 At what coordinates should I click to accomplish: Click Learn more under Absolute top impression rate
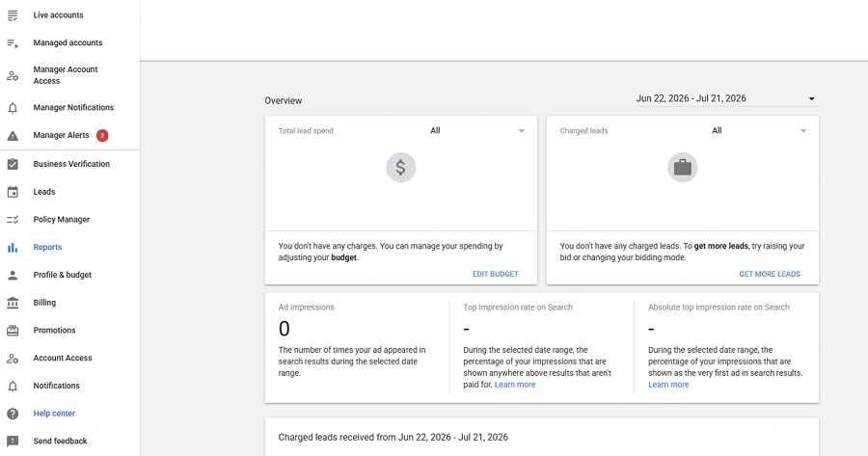[668, 385]
